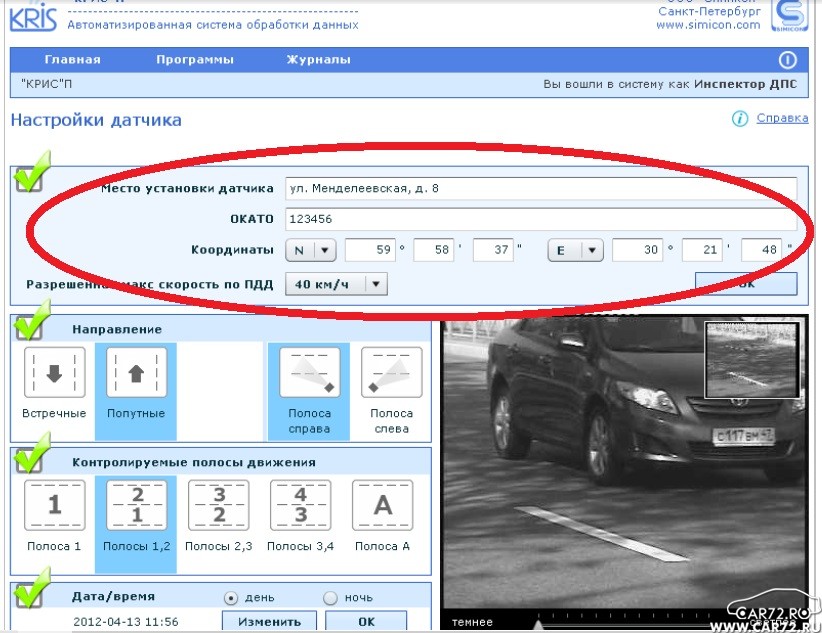Click the info icon in the navigation bar
This screenshot has height=633, width=822.
(787, 60)
